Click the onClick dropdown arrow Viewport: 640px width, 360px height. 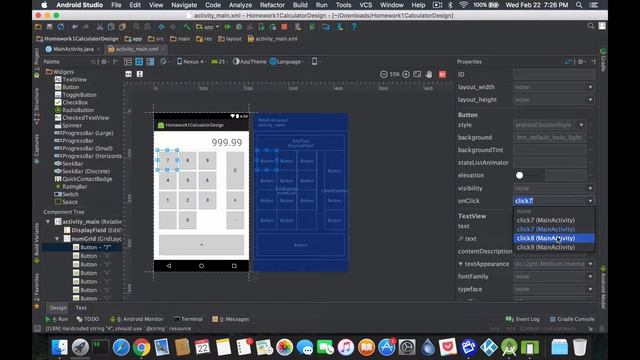(590, 201)
